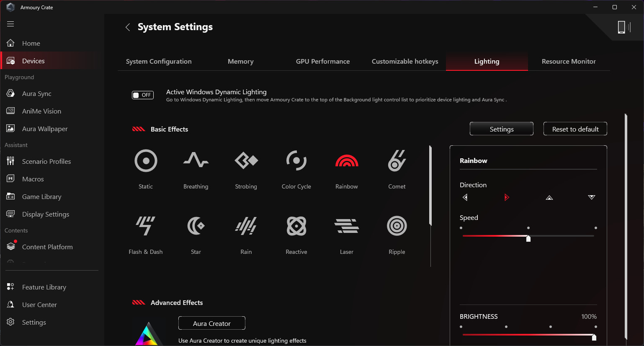Screen dimensions: 644x346
Task: Pick the Strobing effect icon
Action: tap(246, 160)
